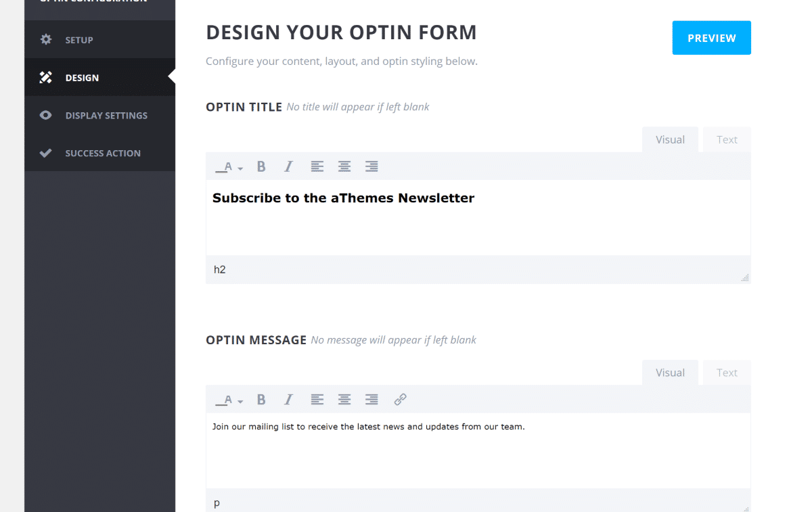
Task: Toggle italic in Optin Title editor
Action: [x=288, y=166]
